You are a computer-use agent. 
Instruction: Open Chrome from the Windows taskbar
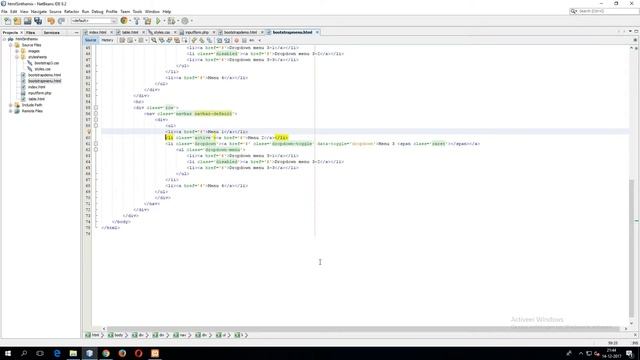tap(106, 353)
